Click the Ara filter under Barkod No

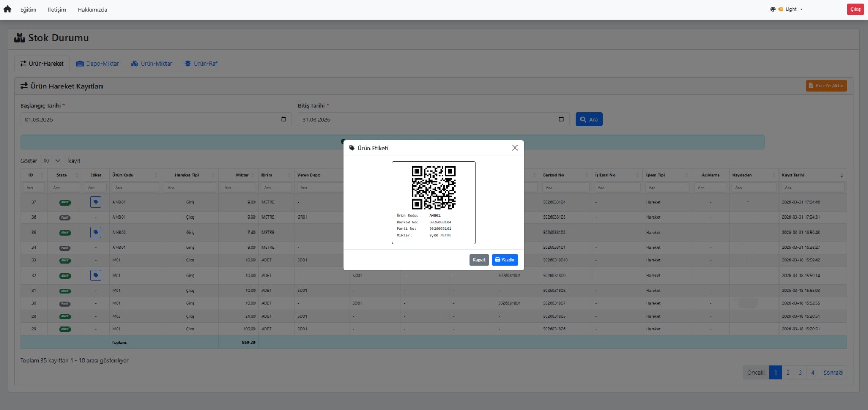566,188
